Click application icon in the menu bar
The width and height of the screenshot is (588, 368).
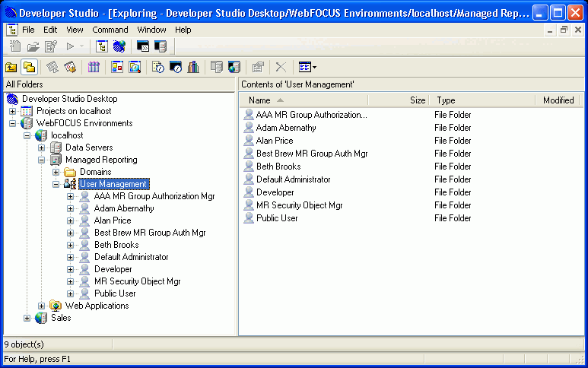tap(12, 30)
